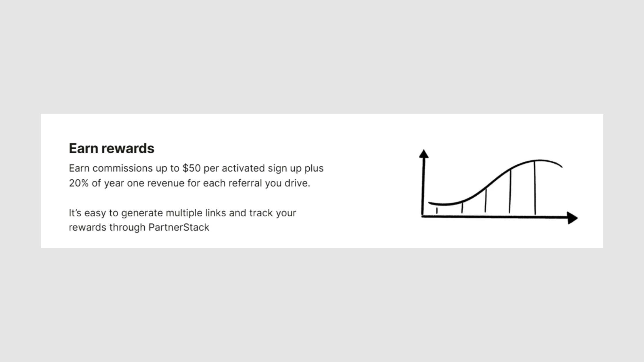Image resolution: width=644 pixels, height=362 pixels.
Task: Click the chart origin corner of axes
Action: pos(423,216)
